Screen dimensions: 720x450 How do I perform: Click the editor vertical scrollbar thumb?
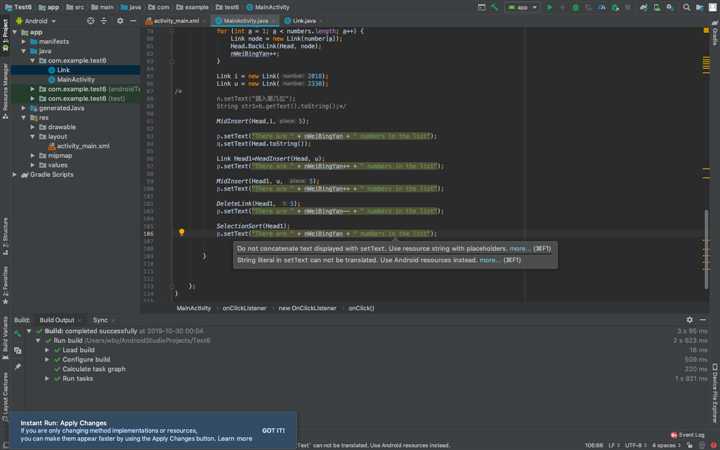[x=707, y=249]
